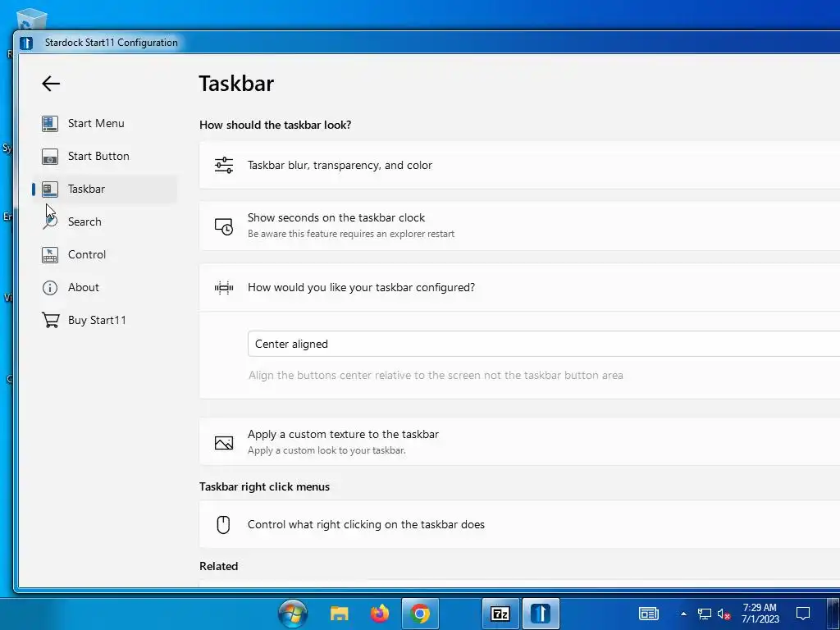Screen dimensions: 840x630
Task: Click the Search magnifier sidebar icon
Action: point(50,221)
